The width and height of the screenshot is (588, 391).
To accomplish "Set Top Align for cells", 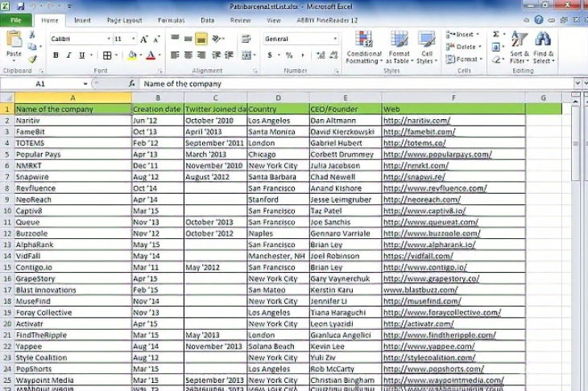I will pos(175,38).
